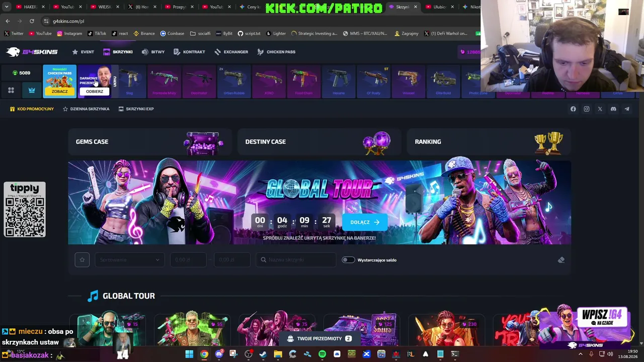This screenshot has width=644, height=362.
Task: Open Twoje Przedmioty bar
Action: (319, 339)
